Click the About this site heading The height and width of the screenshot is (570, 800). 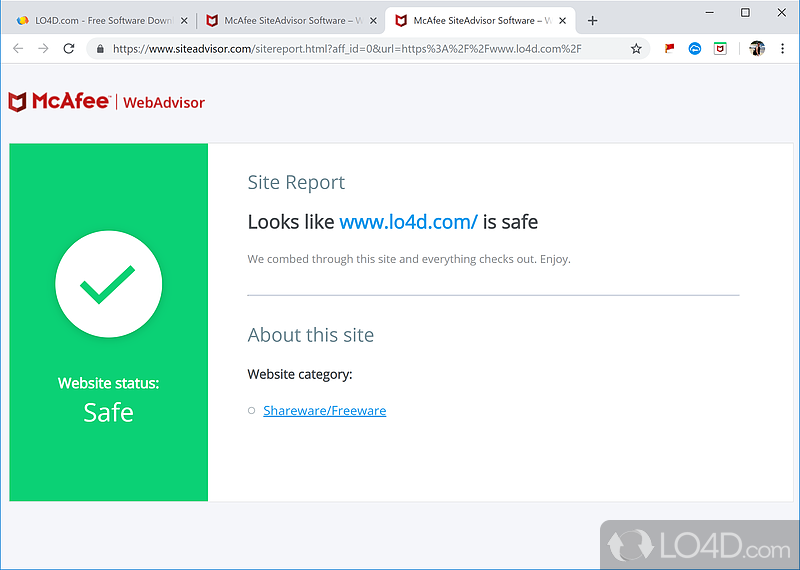click(x=311, y=335)
